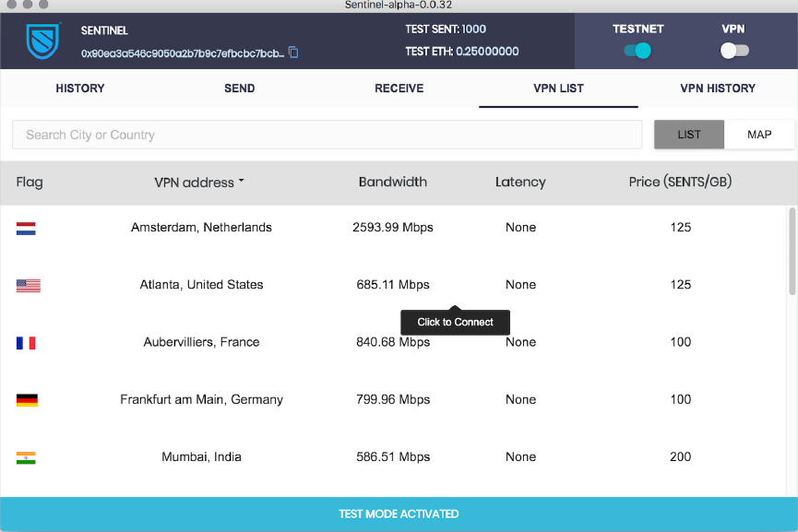Sort by VPN address column arrow
This screenshot has width=798, height=532.
[x=241, y=181]
